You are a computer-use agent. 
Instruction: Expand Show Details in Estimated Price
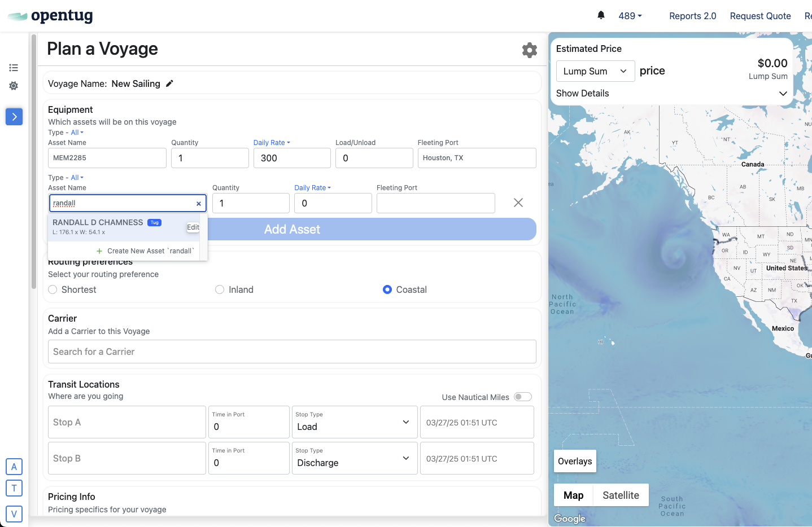coord(671,93)
